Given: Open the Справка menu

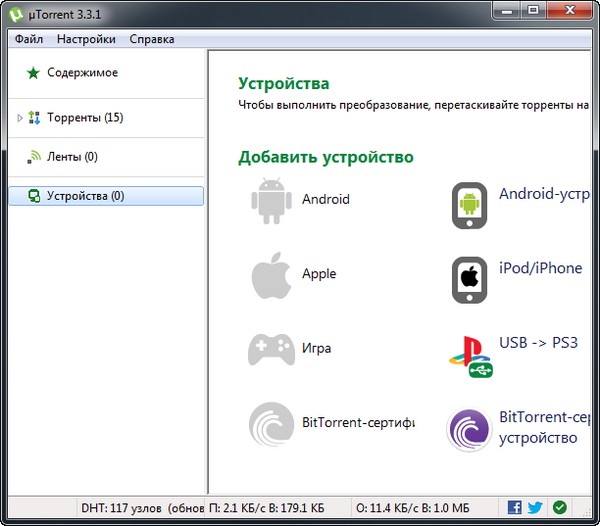Looking at the screenshot, I should 152,39.
